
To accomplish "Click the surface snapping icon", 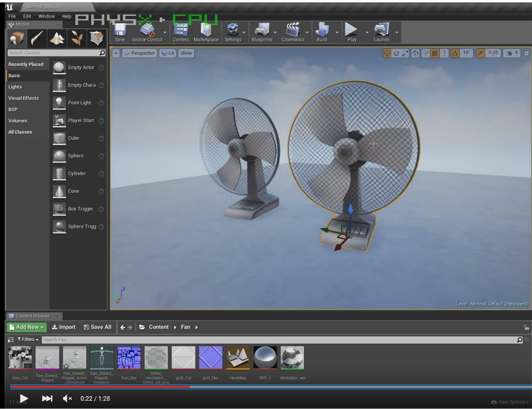I will tap(426, 53).
